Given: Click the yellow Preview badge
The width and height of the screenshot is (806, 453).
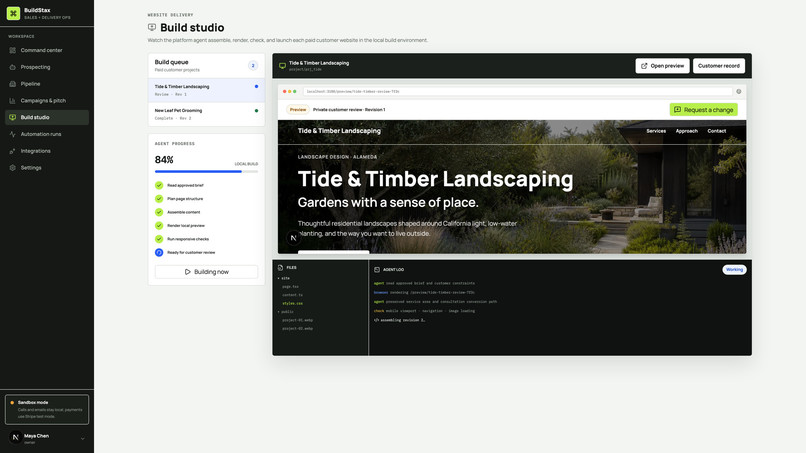Looking at the screenshot, I should [298, 110].
